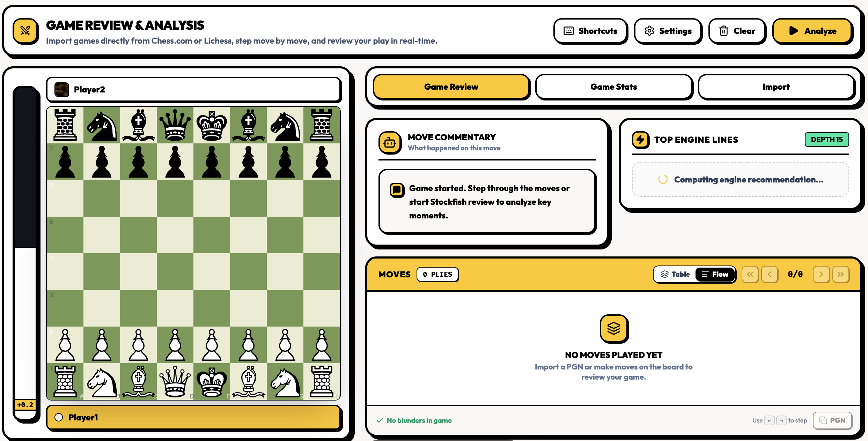Select the white queen on d1

pyautogui.click(x=175, y=381)
